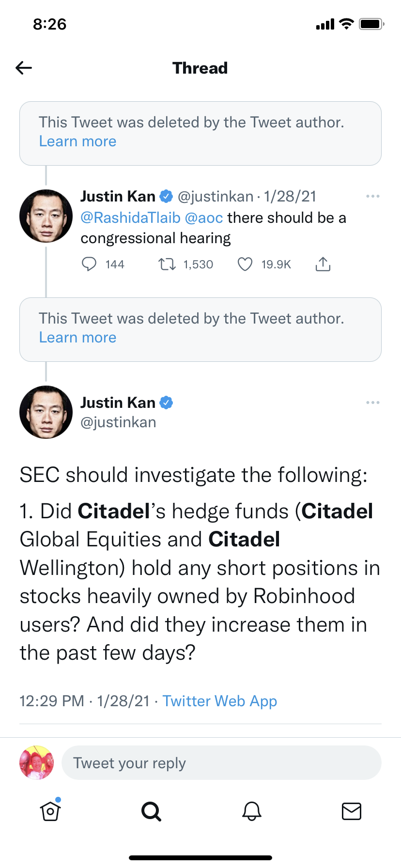Open the @RashidaTlaib mention
Image resolution: width=401 pixels, height=868 pixels.
click(130, 218)
